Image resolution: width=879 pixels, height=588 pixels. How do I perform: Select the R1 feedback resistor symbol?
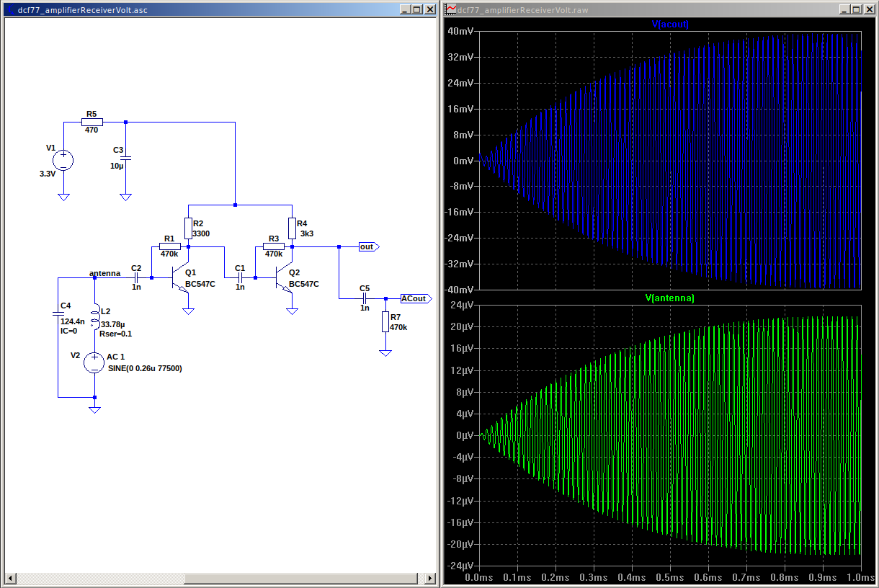[170, 246]
